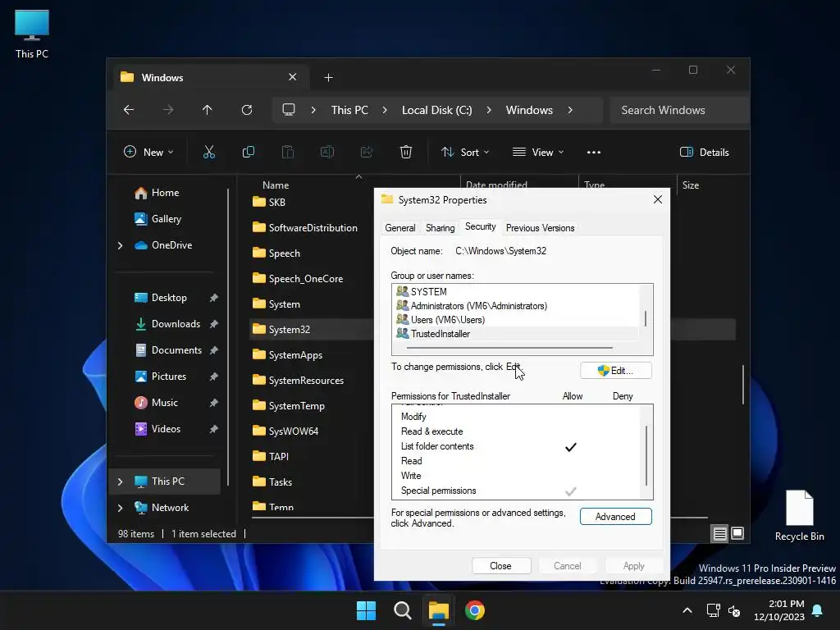Screen dimensions: 840x630
Task: Switch to details list view icon
Action: click(x=719, y=533)
